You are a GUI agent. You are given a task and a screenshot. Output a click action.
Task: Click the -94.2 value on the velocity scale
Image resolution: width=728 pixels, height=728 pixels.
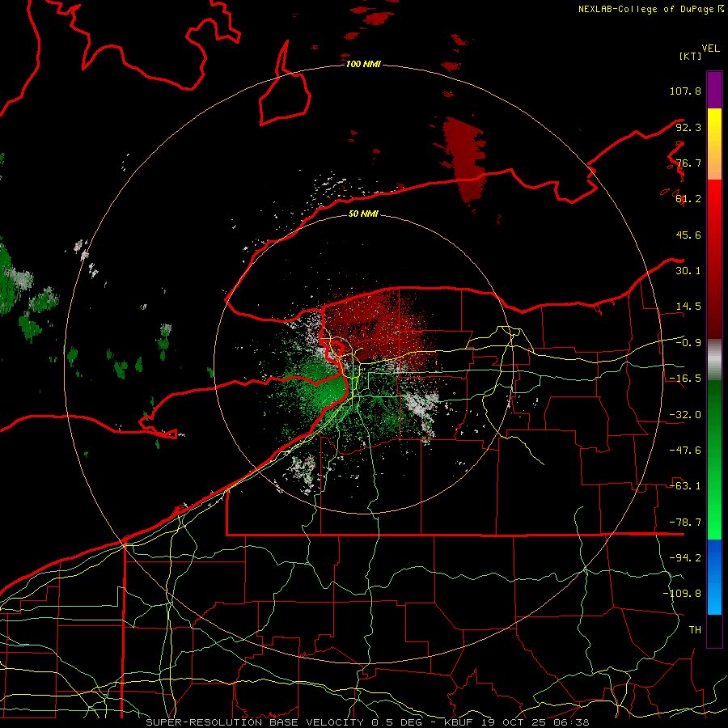pyautogui.click(x=685, y=557)
